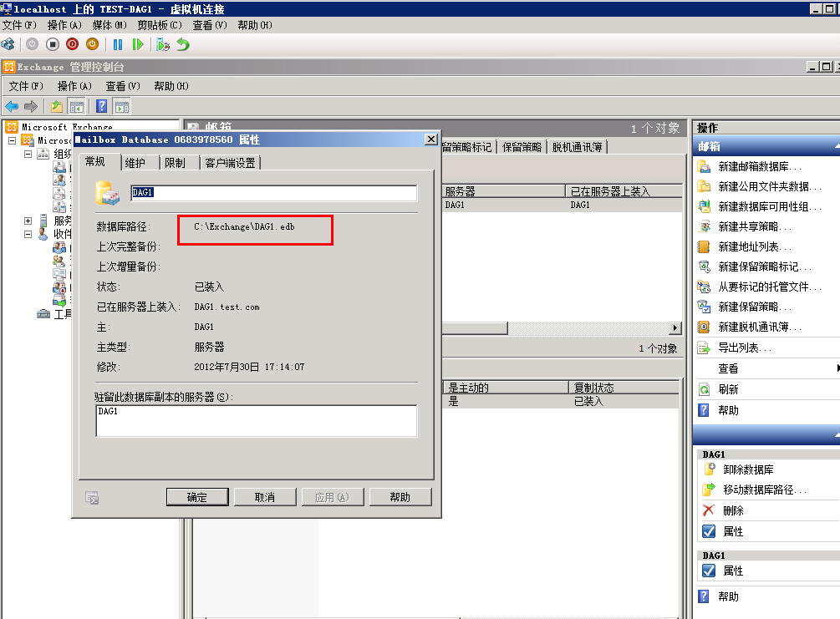The width and height of the screenshot is (840, 619).
Task: Click the 已在服务器上装入 column header
Action: [x=624, y=191]
